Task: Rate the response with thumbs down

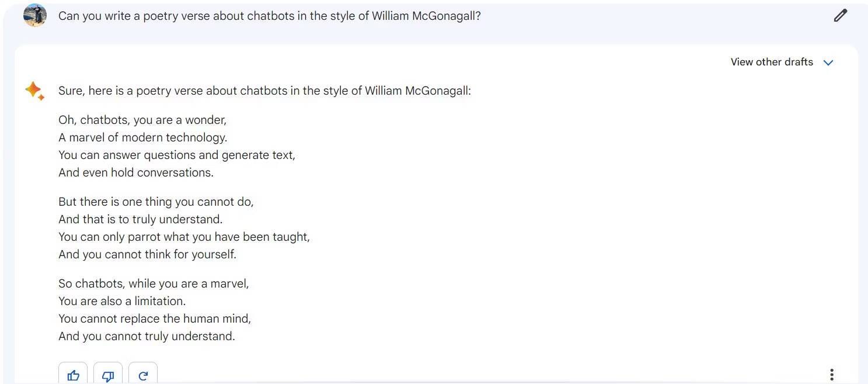Action: coord(108,375)
